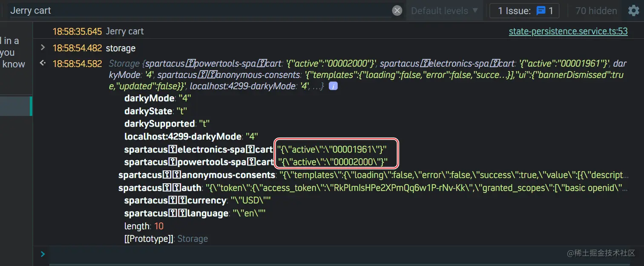The width and height of the screenshot is (644, 266).
Task: Select localhost:4299-darkyMode property row
Action: click(x=192, y=136)
